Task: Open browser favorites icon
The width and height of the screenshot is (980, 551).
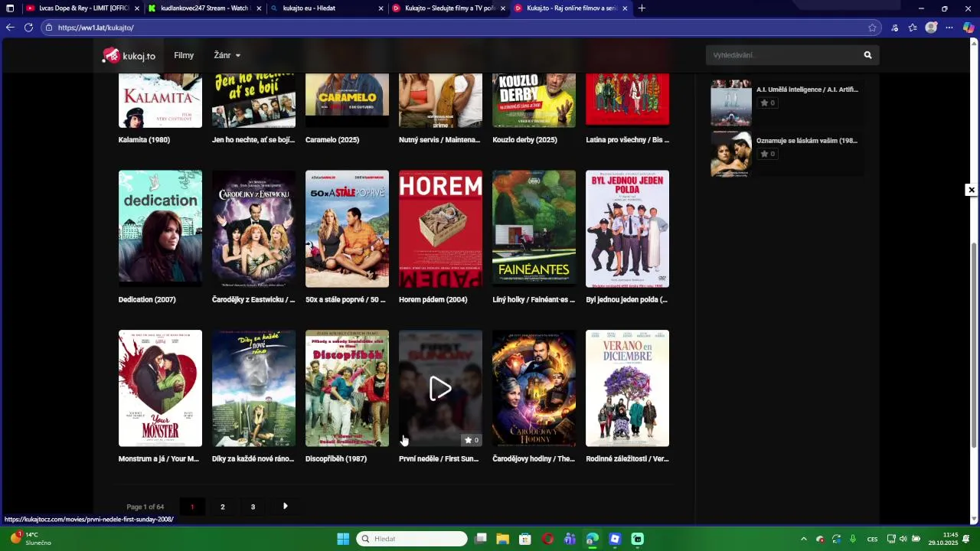Action: point(913,28)
